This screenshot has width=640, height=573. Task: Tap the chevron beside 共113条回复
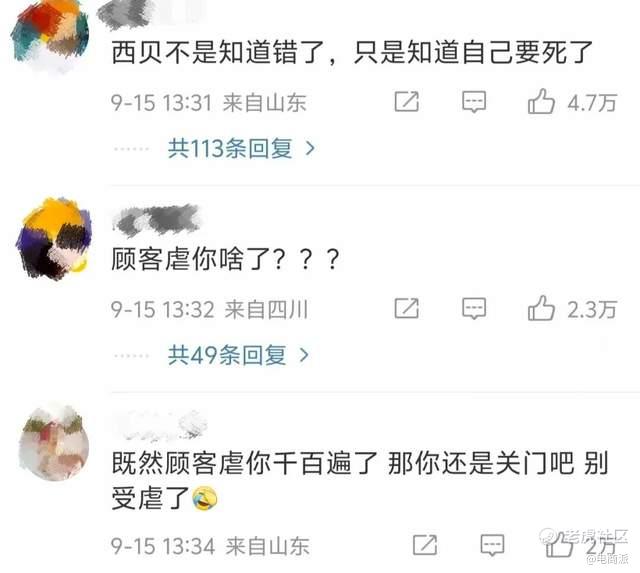(x=310, y=149)
